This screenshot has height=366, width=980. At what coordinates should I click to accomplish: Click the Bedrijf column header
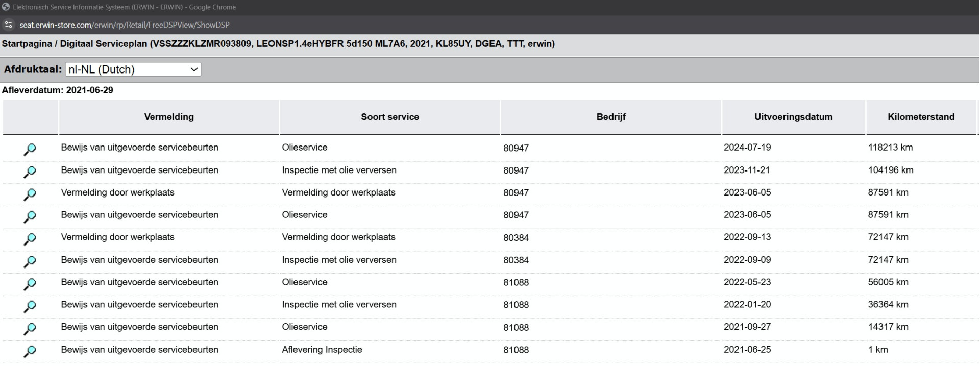[x=611, y=117]
